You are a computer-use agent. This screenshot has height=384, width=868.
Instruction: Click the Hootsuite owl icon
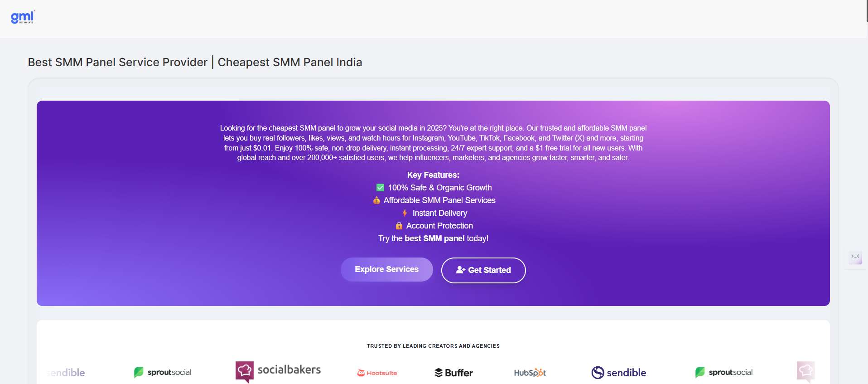pos(361,373)
